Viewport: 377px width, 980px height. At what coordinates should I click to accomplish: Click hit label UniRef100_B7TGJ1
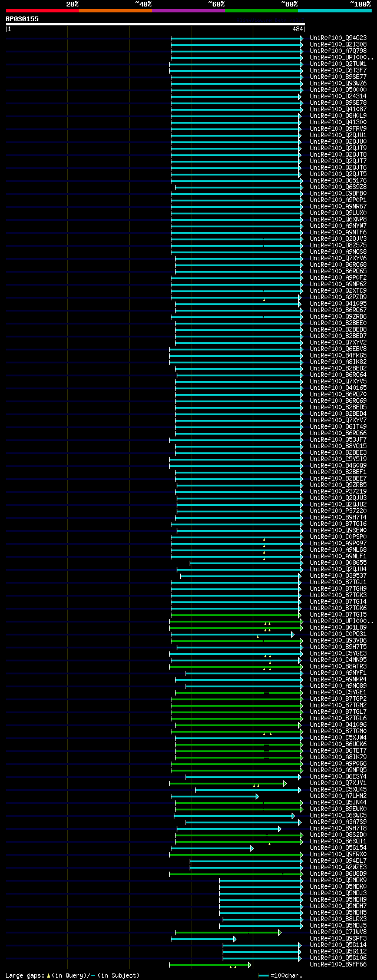tap(338, 582)
